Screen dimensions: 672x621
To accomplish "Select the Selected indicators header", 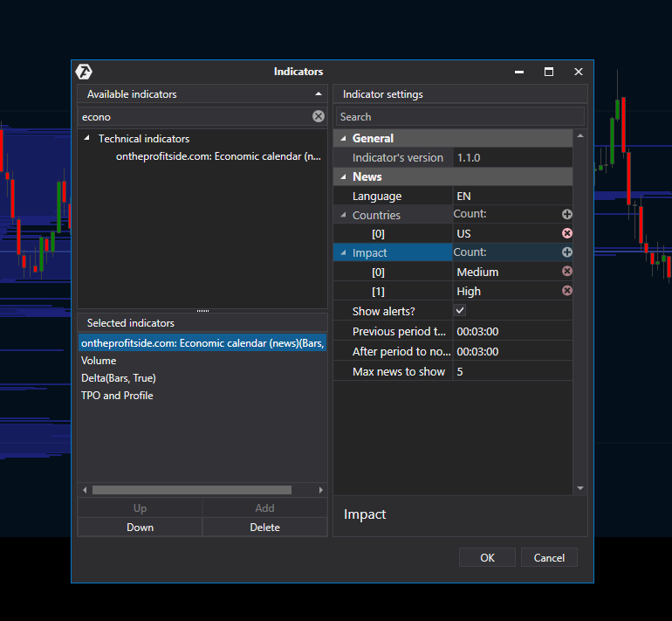I will (x=202, y=322).
